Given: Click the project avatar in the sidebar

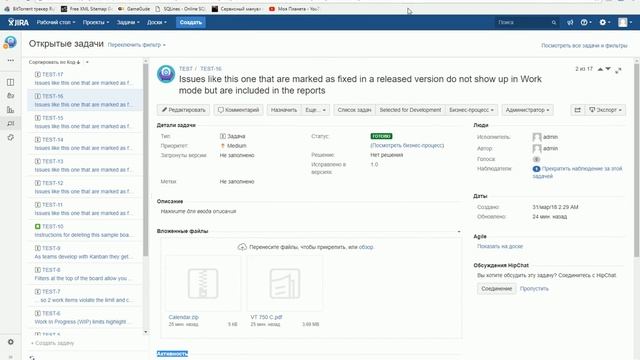Looking at the screenshot, I should pyautogui.click(x=10, y=42).
